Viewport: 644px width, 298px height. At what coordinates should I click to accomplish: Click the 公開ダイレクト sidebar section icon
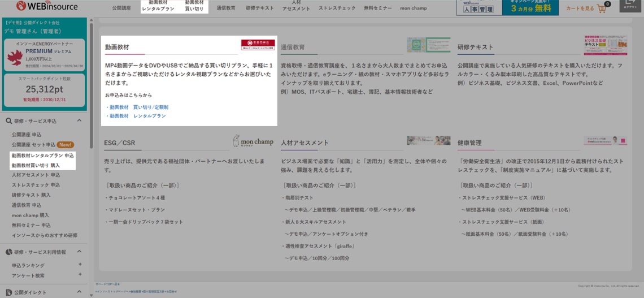tap(8, 292)
